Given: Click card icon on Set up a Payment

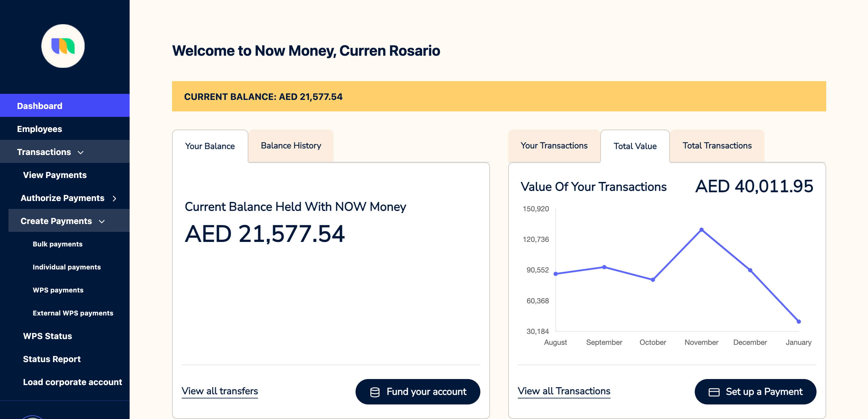Looking at the screenshot, I should [714, 392].
